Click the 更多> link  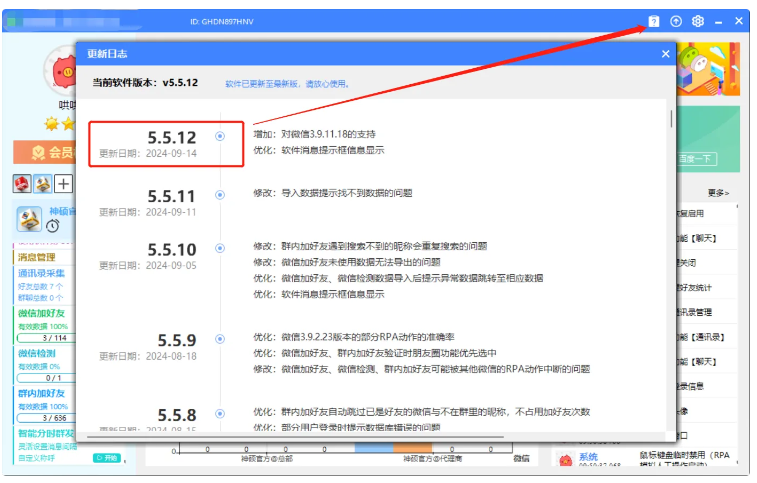[x=718, y=193]
